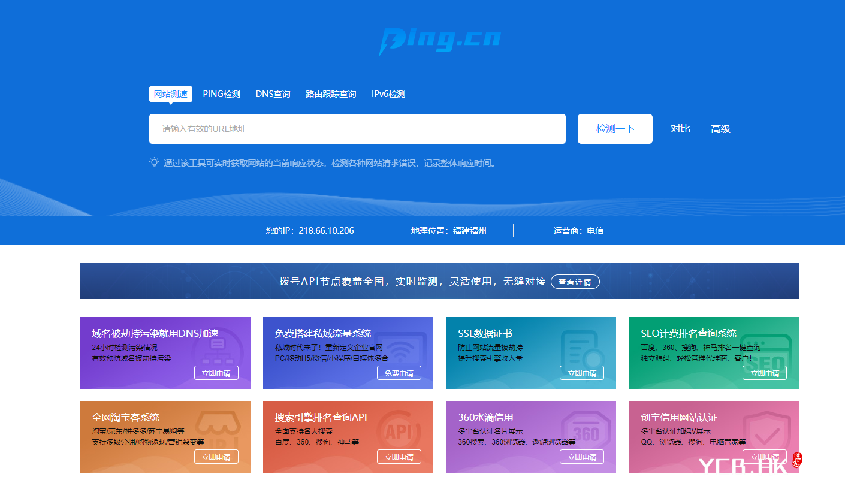Viewport: 845px width, 504px height.
Task: Click the 通过该工具可实时获取网站 hint text
Action: pos(330,163)
